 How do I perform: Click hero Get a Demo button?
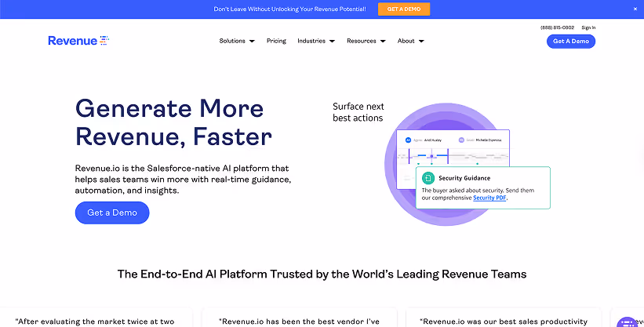pyautogui.click(x=112, y=213)
